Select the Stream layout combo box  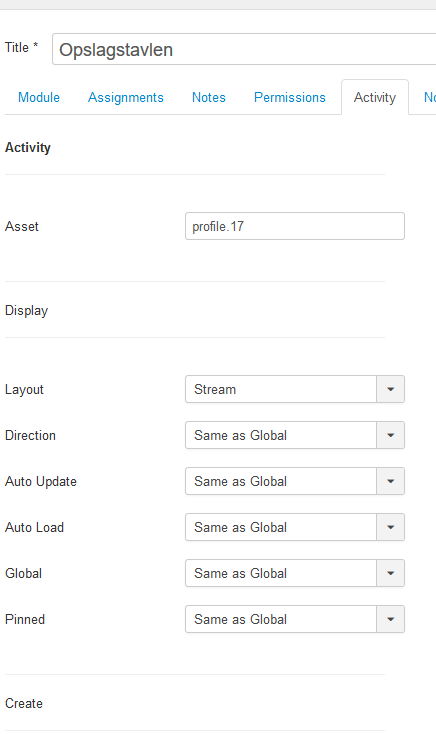coord(295,389)
